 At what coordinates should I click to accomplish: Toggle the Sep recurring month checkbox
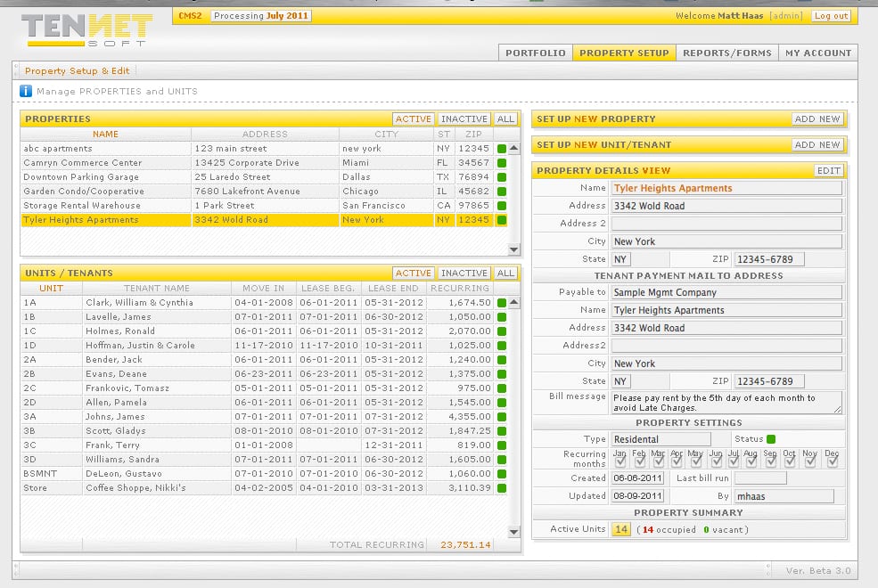pyautogui.click(x=771, y=461)
